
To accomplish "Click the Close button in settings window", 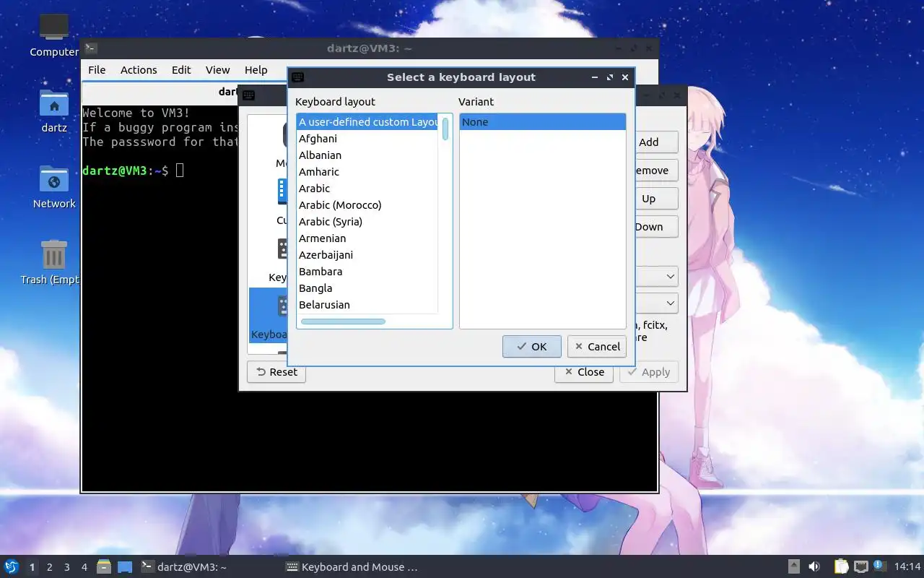I will [584, 372].
